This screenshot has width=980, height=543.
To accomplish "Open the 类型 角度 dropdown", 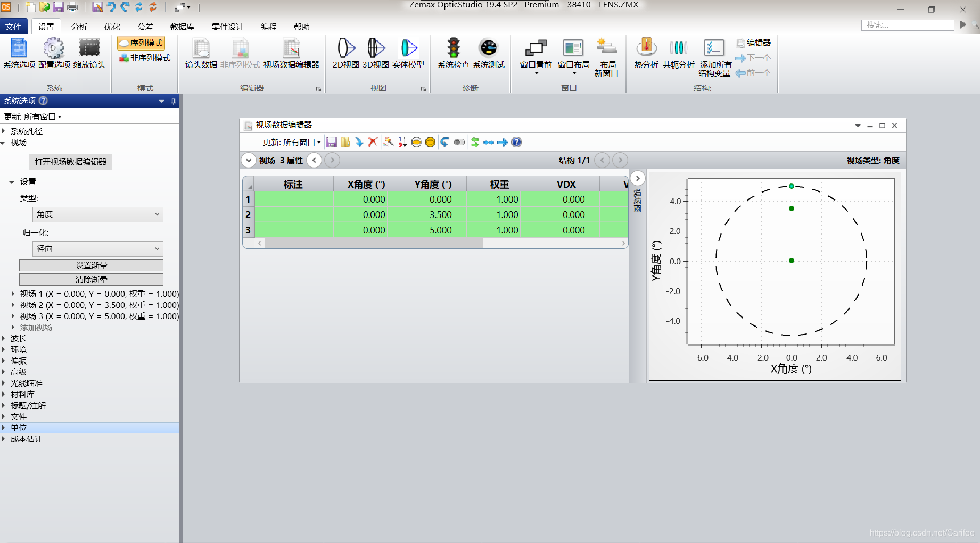I will [98, 214].
